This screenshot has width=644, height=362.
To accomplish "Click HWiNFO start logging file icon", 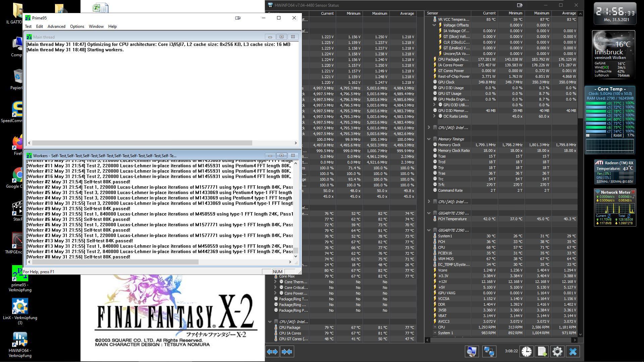I will (x=542, y=352).
